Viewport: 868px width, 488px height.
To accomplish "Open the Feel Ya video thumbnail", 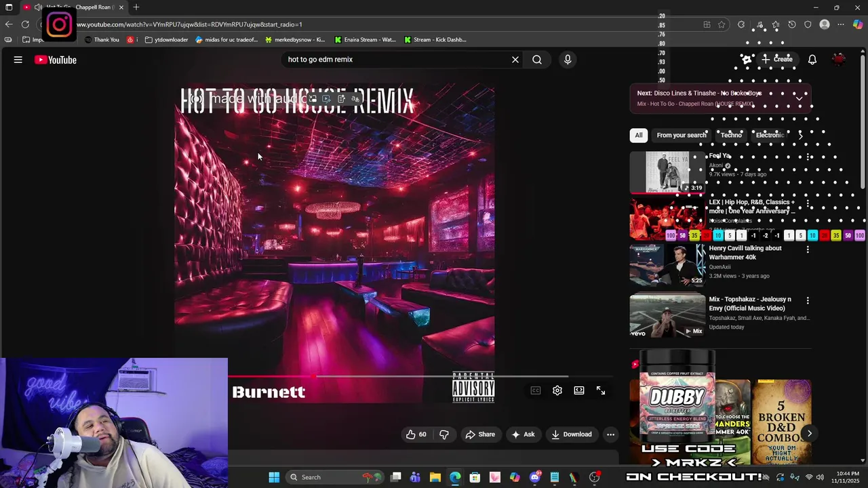I will click(667, 172).
